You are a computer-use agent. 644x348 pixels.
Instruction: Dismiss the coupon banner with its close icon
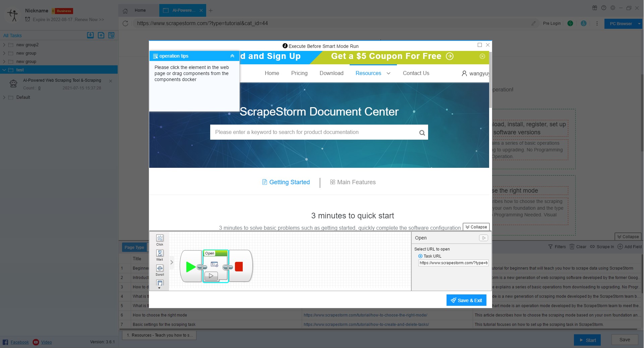coord(482,56)
